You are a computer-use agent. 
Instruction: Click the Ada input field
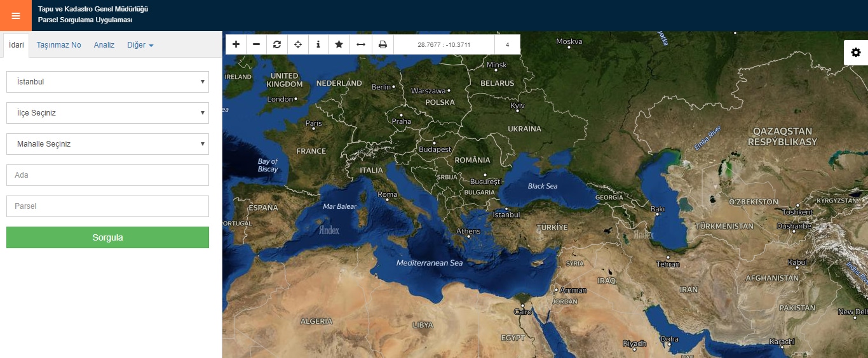click(x=107, y=175)
